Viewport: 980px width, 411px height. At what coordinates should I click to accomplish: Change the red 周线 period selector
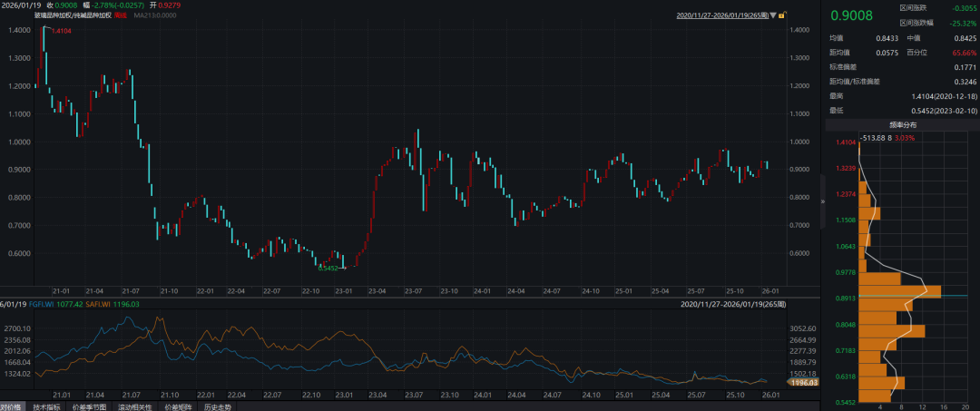pos(120,15)
